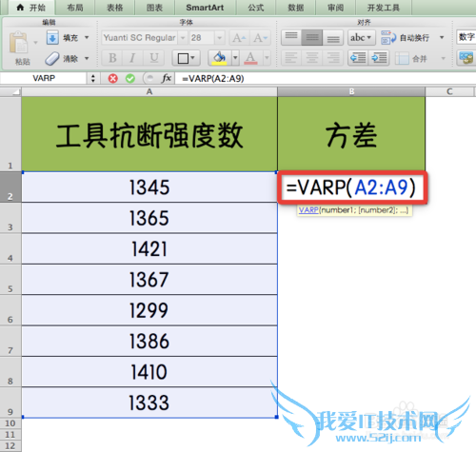Click cell containing 1410

[x=149, y=372]
